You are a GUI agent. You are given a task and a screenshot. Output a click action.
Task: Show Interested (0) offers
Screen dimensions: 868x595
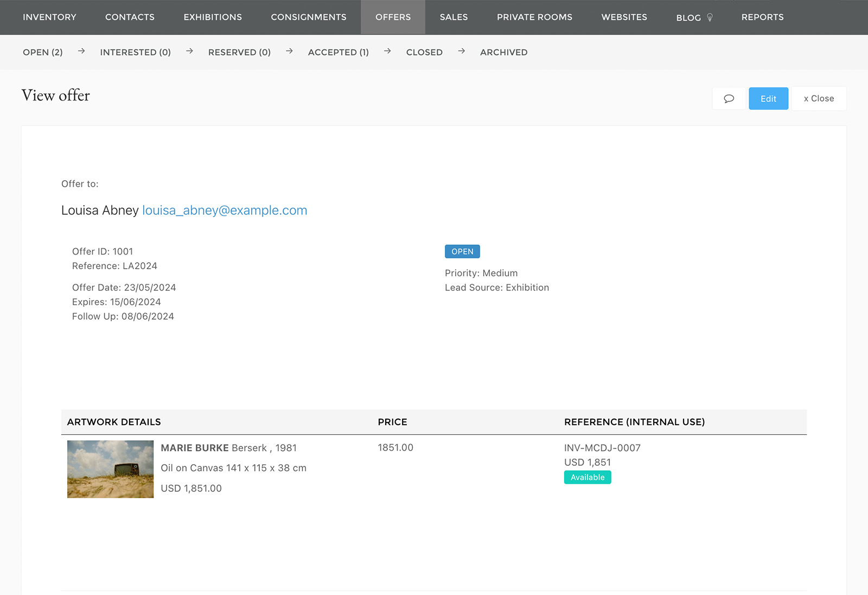[x=135, y=52]
